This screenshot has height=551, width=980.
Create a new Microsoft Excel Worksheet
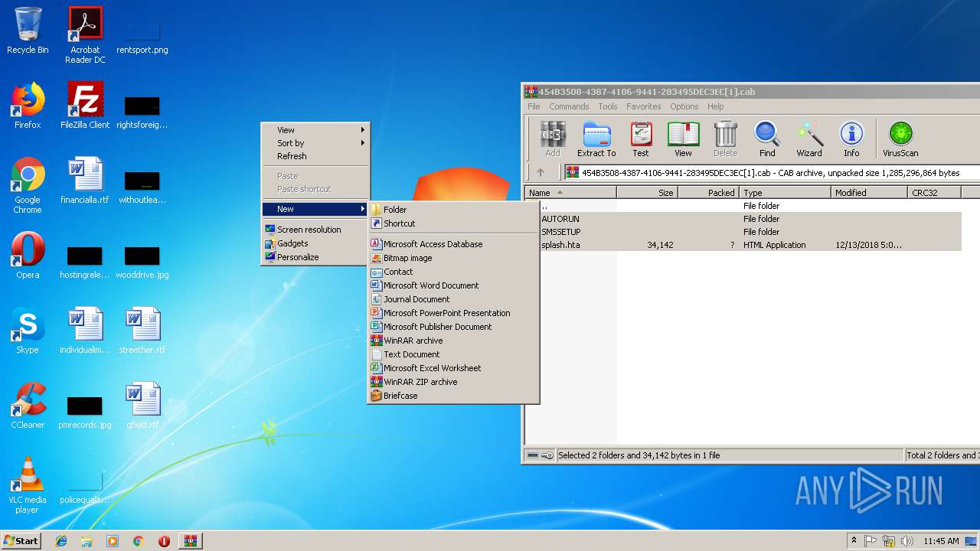pyautogui.click(x=453, y=368)
